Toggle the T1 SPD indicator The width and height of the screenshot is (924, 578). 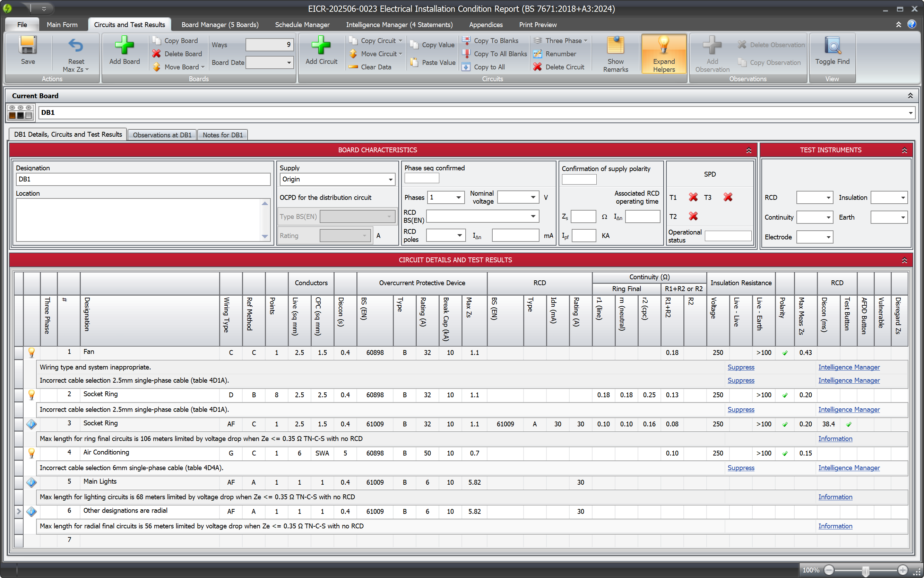[693, 197]
